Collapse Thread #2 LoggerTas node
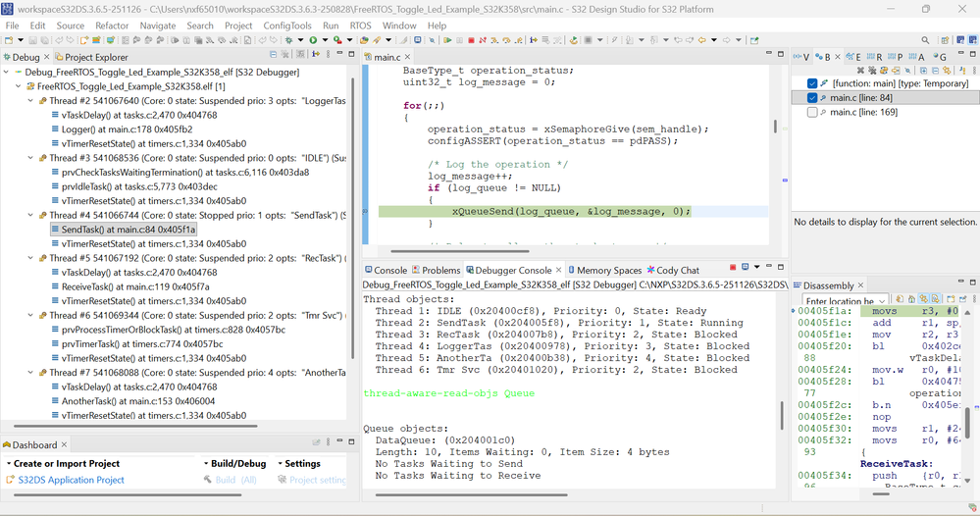The image size is (980, 516). tap(30, 101)
